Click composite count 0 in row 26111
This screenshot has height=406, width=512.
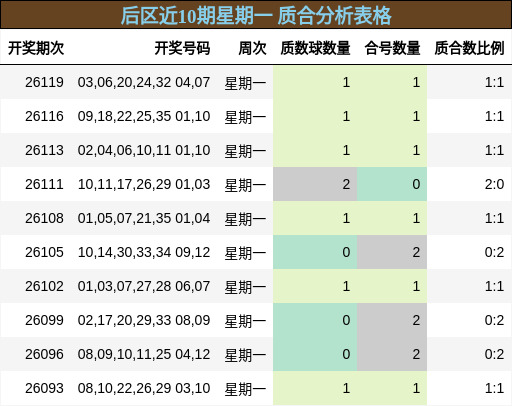click(x=416, y=184)
